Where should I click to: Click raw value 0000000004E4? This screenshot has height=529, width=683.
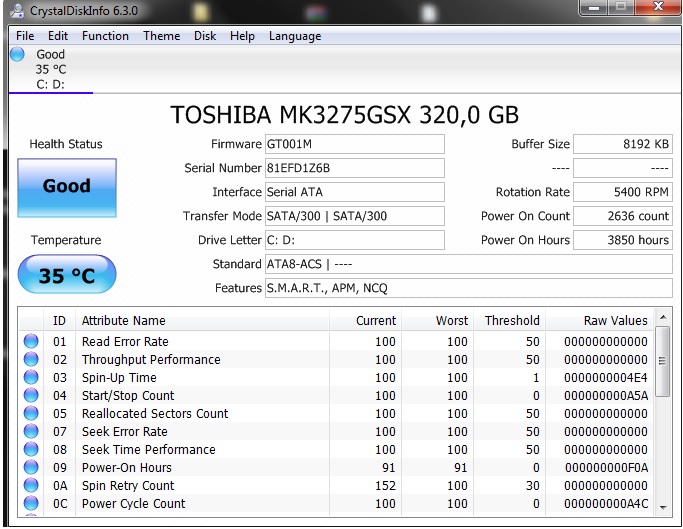point(606,377)
